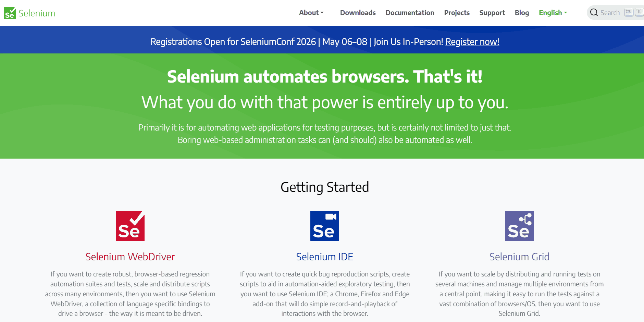Click the Register now! link in the banner
The image size is (644, 322).
pos(472,42)
